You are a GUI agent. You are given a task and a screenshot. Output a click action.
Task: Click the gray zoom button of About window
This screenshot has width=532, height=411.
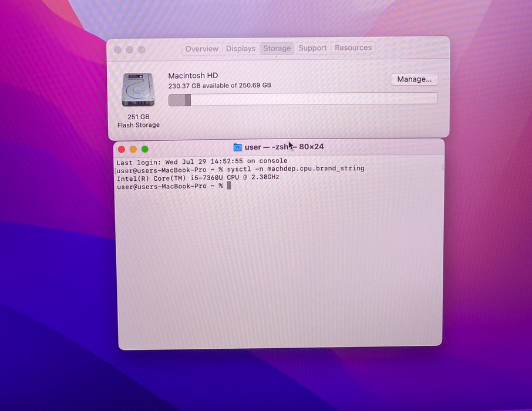click(142, 49)
